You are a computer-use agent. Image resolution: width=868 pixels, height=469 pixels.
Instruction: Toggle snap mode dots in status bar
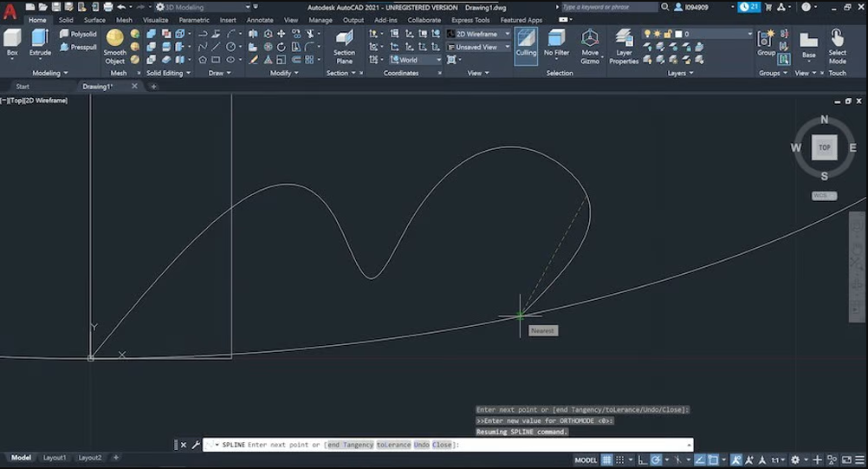pyautogui.click(x=620, y=459)
